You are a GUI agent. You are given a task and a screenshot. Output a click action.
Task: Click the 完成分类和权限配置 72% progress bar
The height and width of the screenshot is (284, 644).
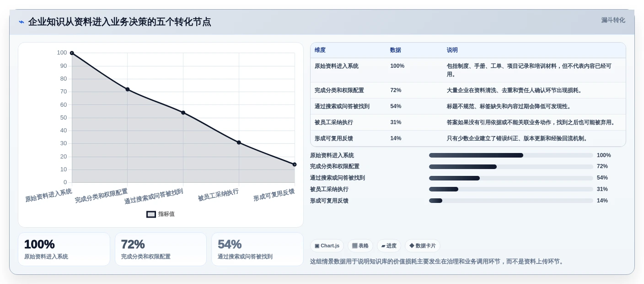511,167
